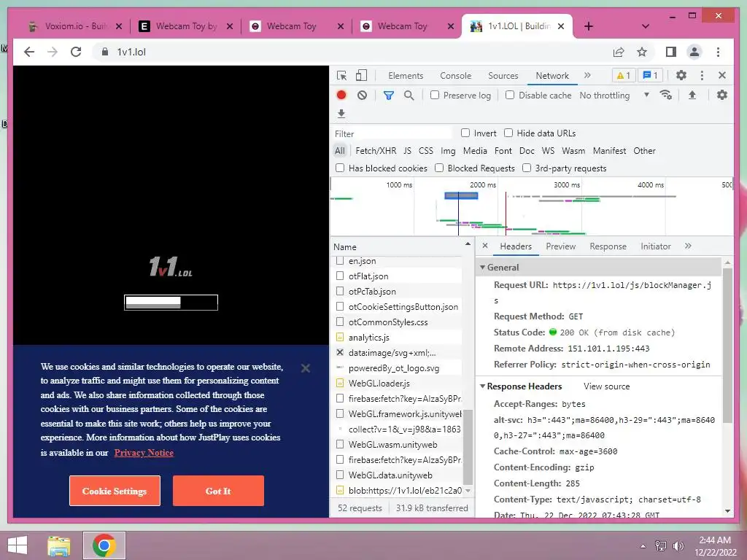Select the inspect element picker icon

click(x=341, y=76)
